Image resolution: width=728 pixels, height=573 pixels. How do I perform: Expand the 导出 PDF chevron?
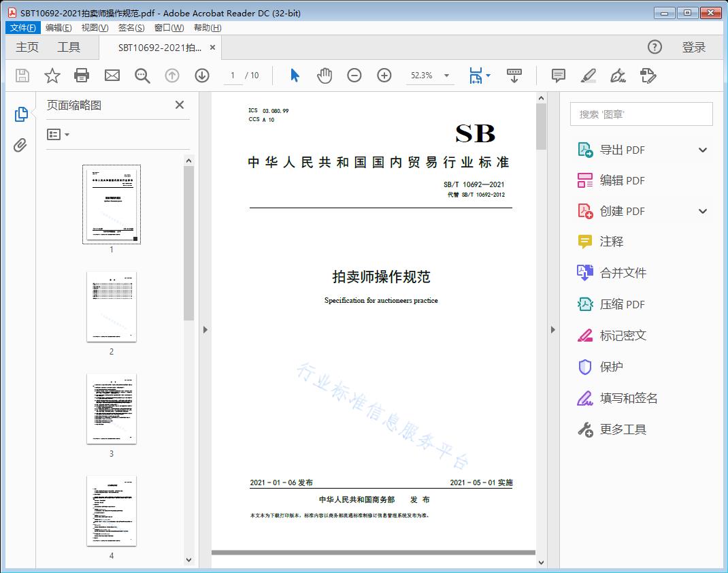click(703, 149)
